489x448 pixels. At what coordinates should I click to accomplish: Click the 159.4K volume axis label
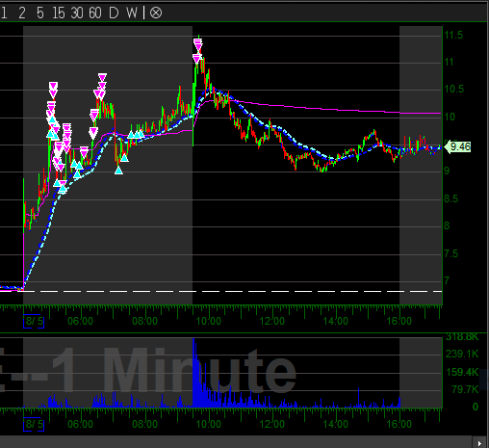tap(462, 372)
